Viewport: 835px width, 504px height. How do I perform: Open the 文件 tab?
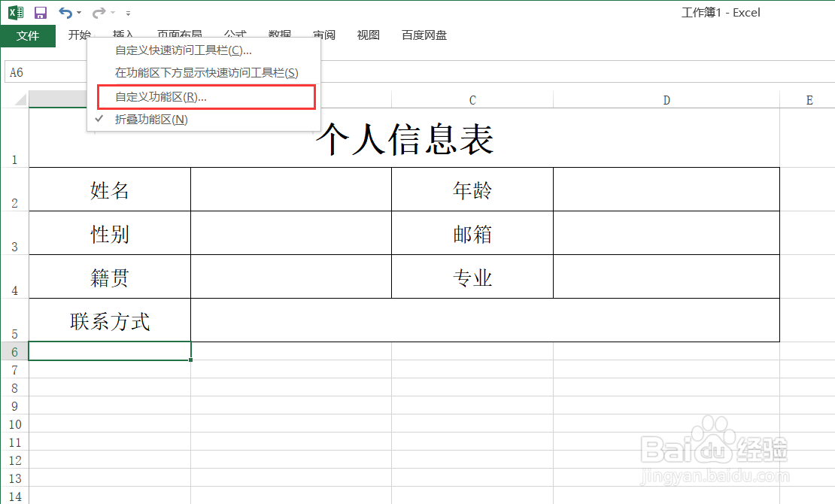28,35
